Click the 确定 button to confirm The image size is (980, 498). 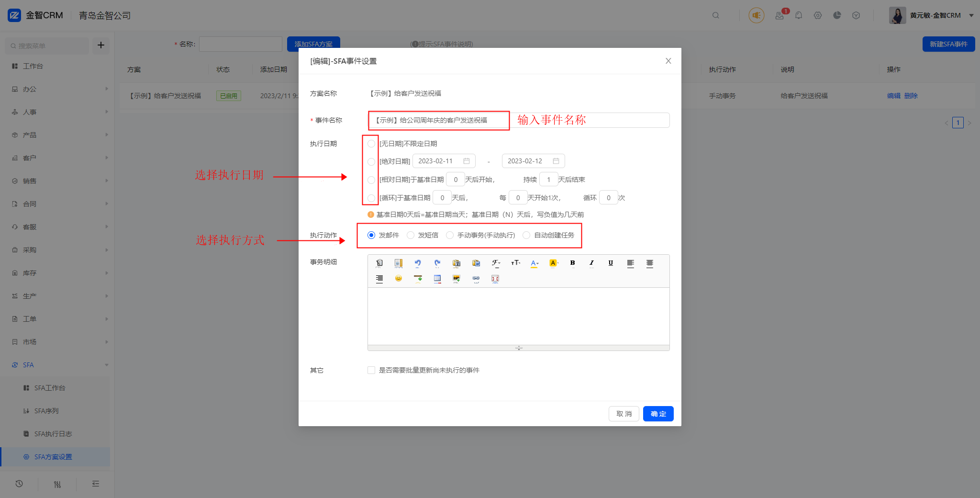click(x=658, y=414)
